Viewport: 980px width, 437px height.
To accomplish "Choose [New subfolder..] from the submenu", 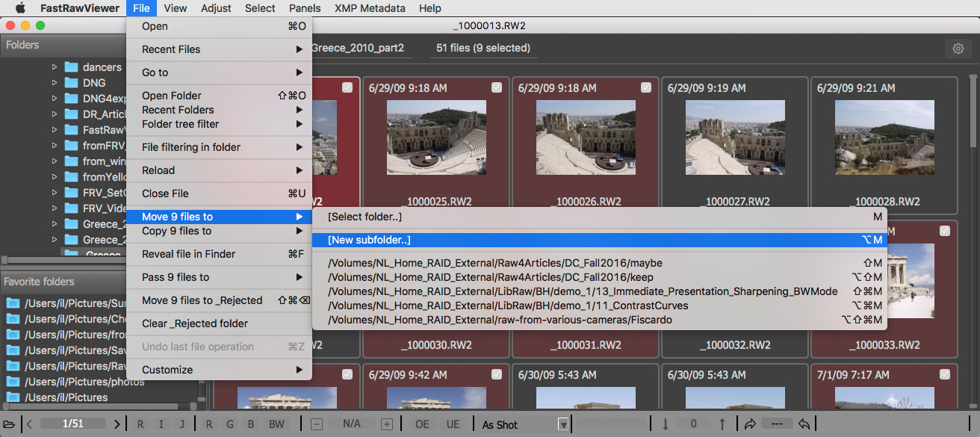I will click(370, 240).
